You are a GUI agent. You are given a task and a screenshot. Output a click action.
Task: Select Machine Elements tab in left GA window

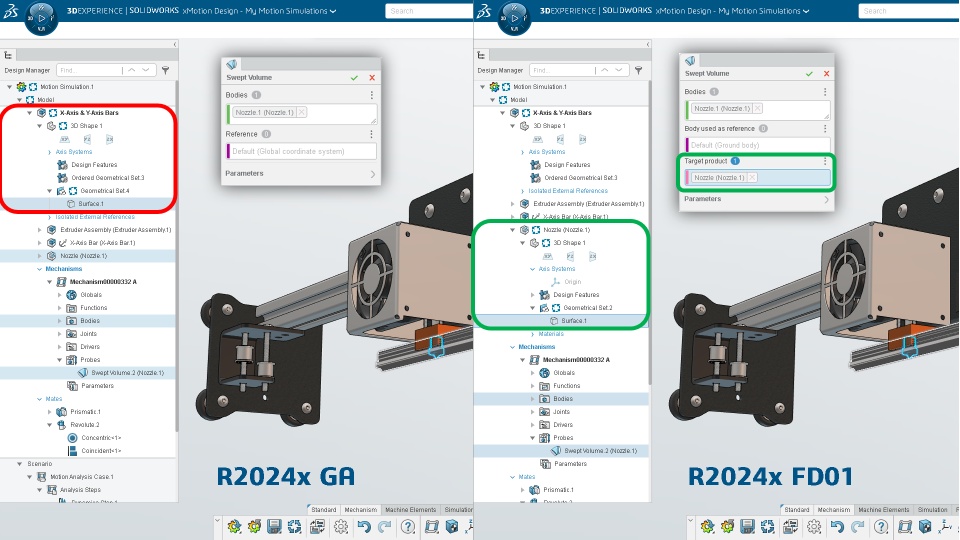[411, 509]
